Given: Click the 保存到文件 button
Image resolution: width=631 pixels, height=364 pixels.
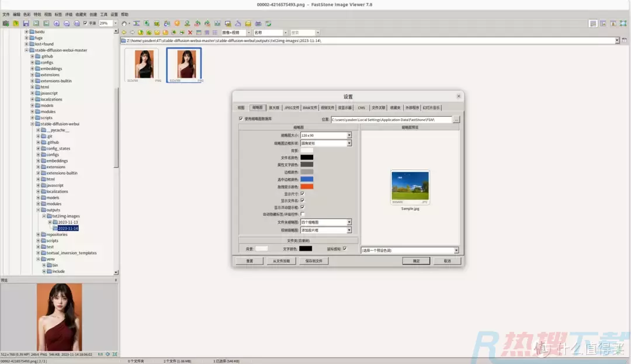Looking at the screenshot, I should tap(314, 261).
